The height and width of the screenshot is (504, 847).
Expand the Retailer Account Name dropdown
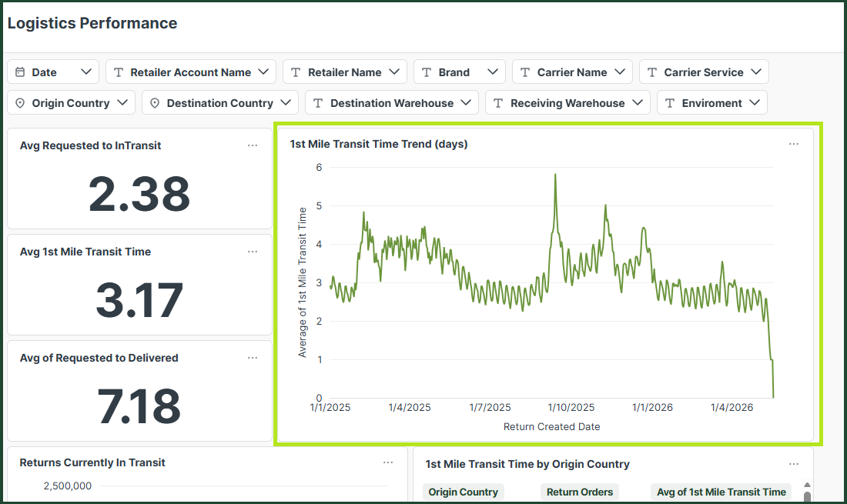191,72
